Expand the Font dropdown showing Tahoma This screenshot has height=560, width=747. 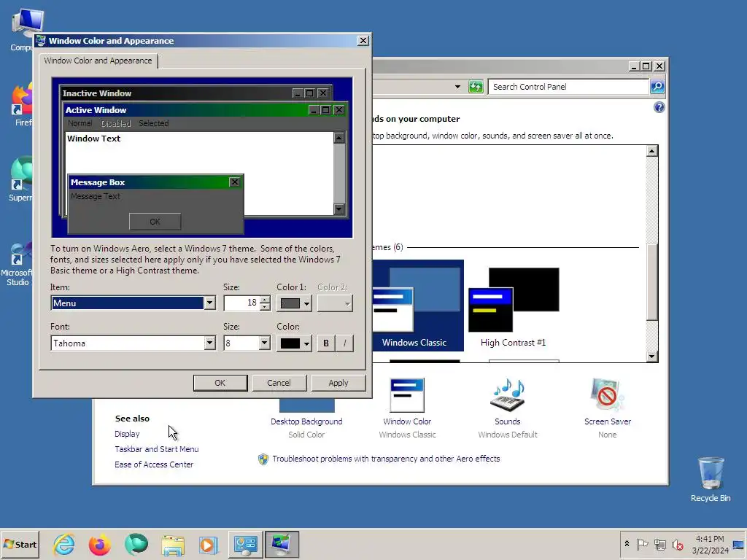[x=209, y=343]
